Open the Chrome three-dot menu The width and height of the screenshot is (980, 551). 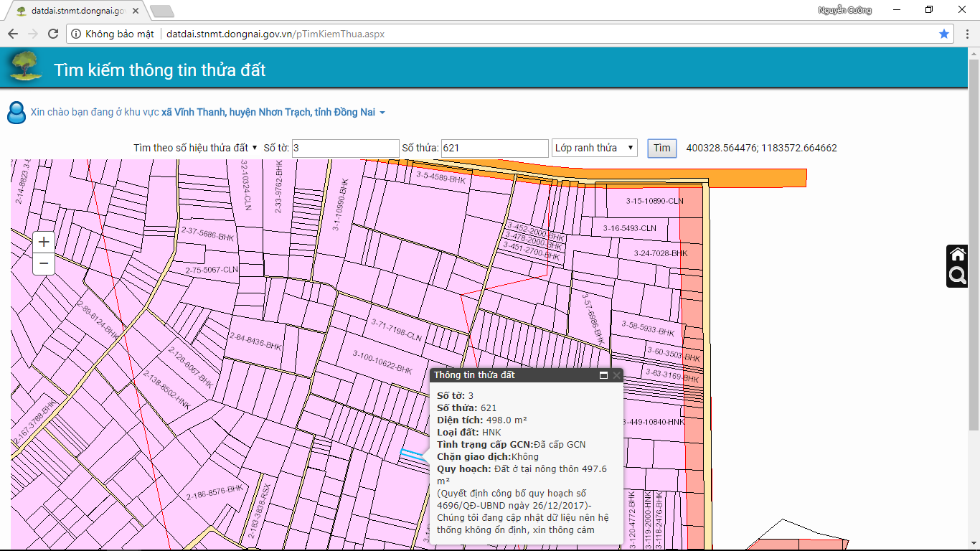pyautogui.click(x=966, y=34)
